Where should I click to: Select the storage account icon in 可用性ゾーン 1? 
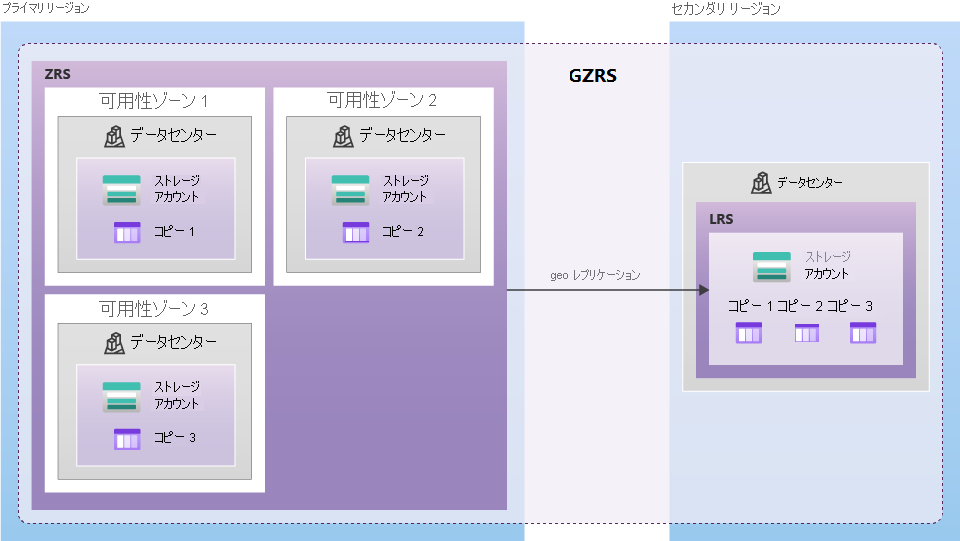(121, 190)
